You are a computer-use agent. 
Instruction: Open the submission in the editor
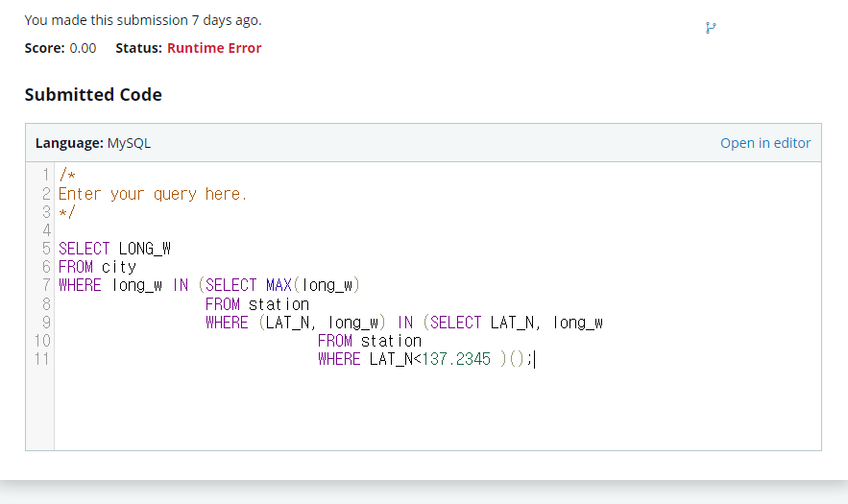click(765, 143)
